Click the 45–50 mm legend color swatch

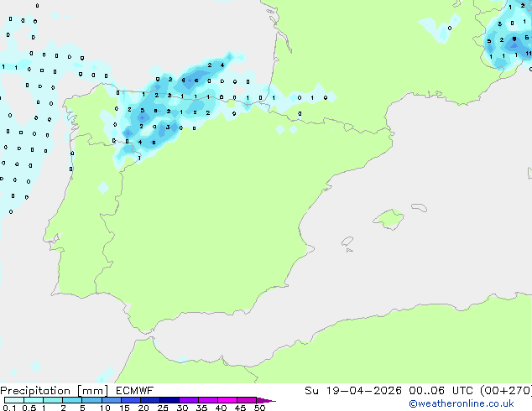point(247,400)
